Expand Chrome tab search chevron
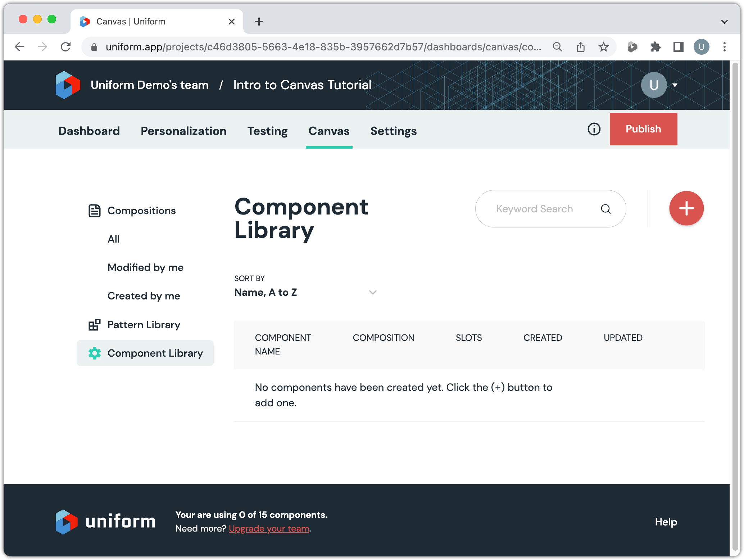The height and width of the screenshot is (560, 744). click(724, 22)
